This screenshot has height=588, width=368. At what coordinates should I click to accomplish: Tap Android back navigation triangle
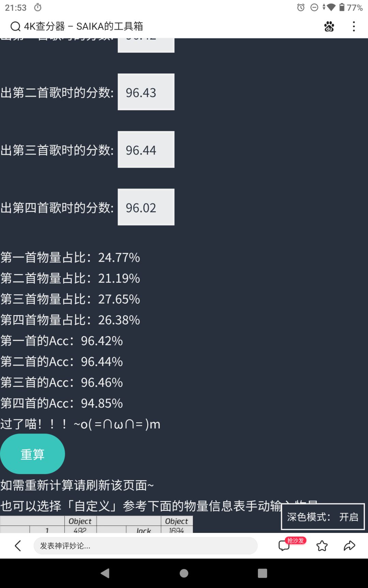(x=105, y=573)
